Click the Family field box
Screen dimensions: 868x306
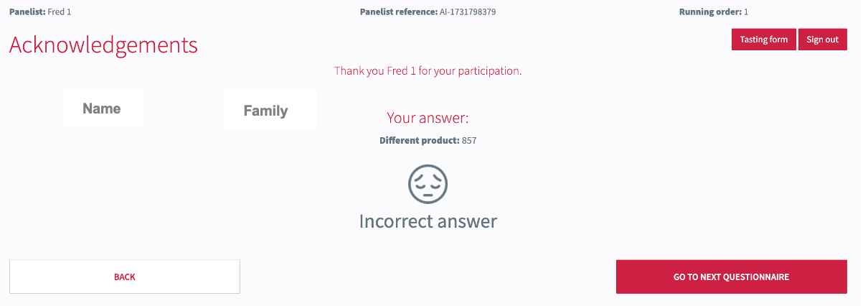[x=265, y=111]
